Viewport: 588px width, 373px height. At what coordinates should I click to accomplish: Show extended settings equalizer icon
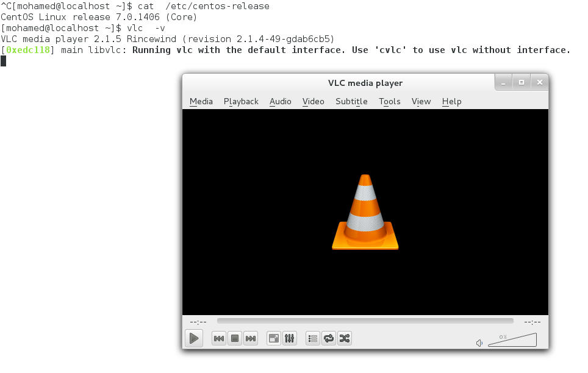tap(290, 338)
